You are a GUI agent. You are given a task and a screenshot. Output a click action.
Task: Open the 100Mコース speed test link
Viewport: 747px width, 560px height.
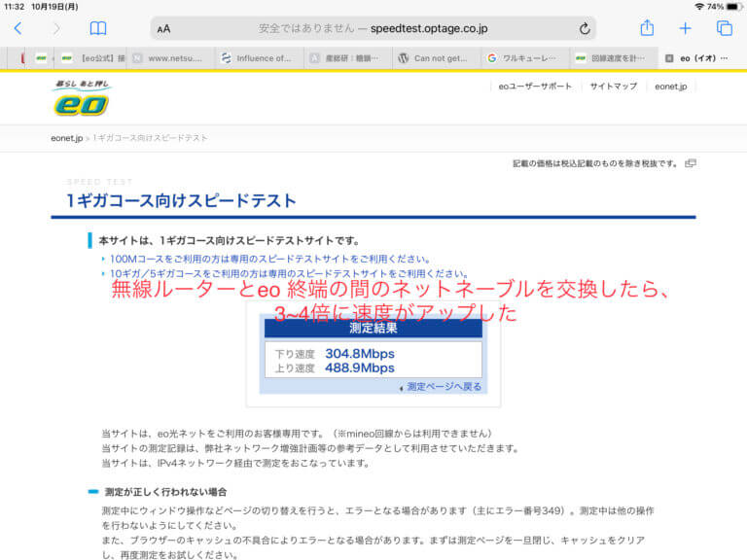point(269,259)
